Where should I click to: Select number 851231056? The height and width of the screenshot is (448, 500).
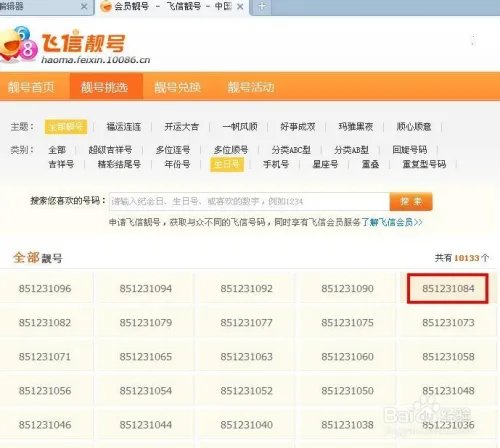[45, 391]
